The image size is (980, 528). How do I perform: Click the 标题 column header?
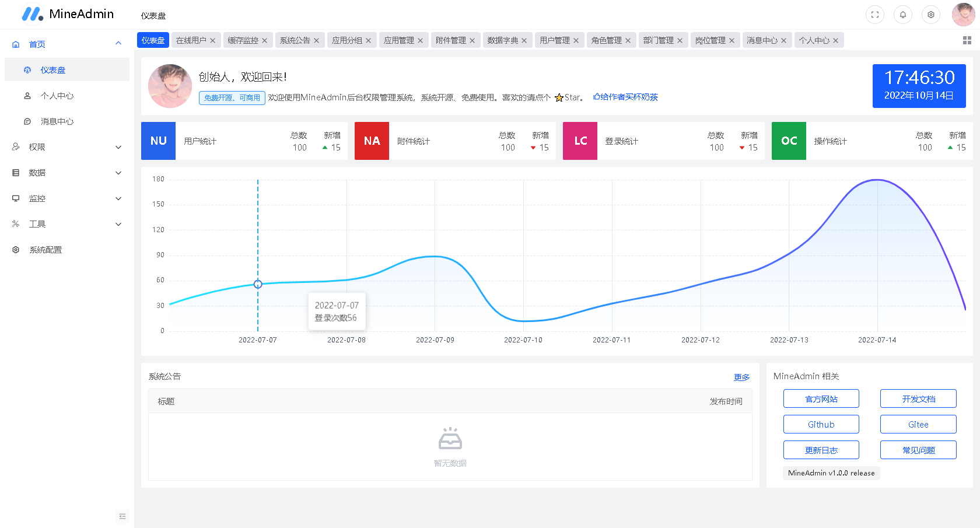[166, 401]
